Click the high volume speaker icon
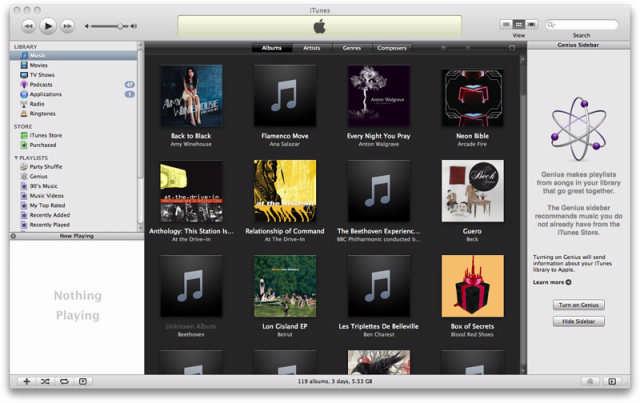This screenshot has width=640, height=403. click(x=133, y=26)
